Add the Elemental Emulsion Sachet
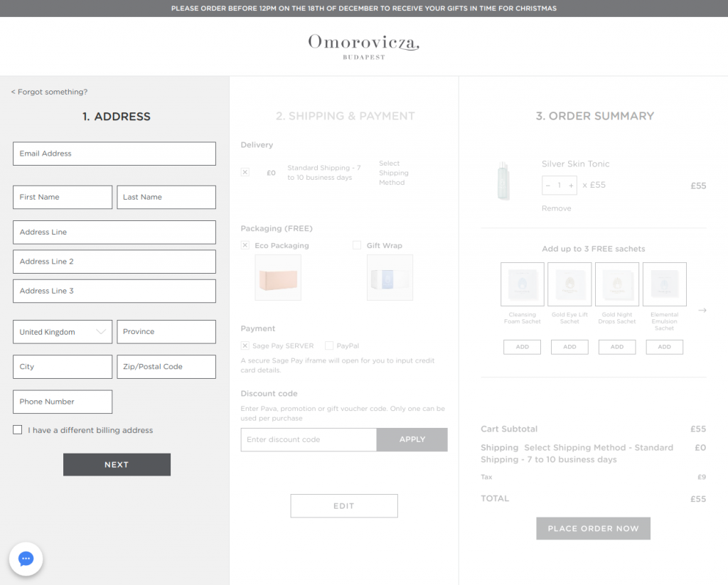728x585 pixels. 665,347
